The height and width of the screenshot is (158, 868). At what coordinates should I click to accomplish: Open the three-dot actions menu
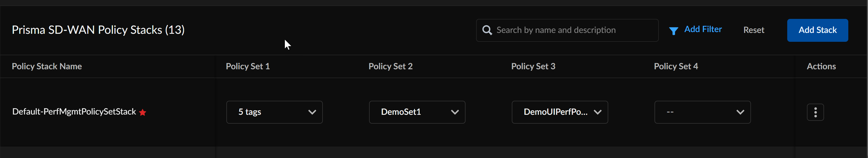click(815, 112)
